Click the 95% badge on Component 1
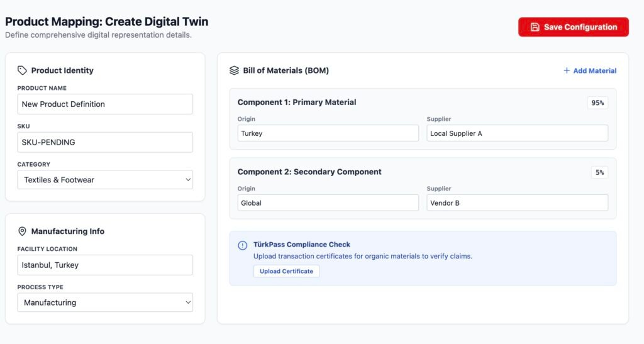The width and height of the screenshot is (644, 344). [x=597, y=103]
